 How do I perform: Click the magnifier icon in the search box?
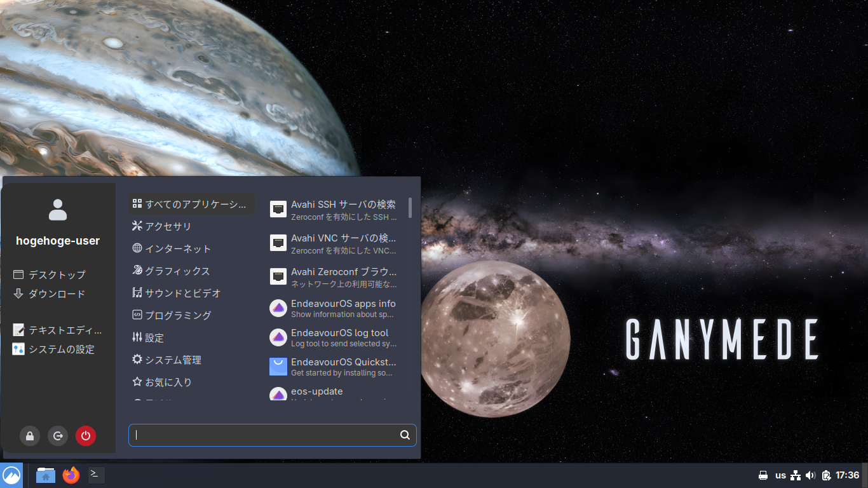pyautogui.click(x=405, y=435)
